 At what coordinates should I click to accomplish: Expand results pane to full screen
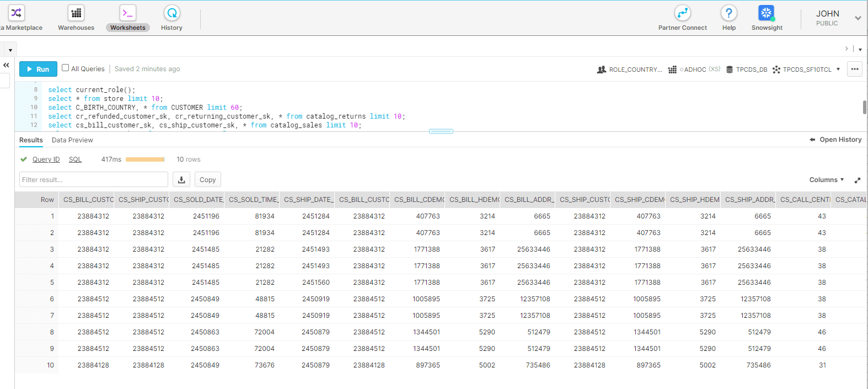(x=858, y=180)
